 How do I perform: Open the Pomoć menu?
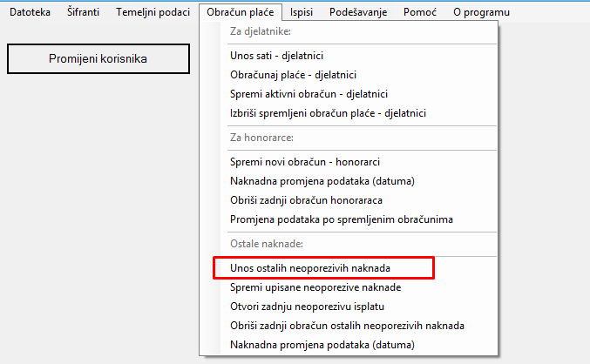(423, 13)
